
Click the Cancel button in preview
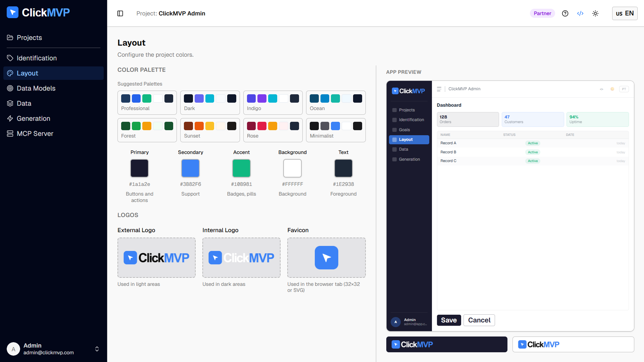coord(479,320)
